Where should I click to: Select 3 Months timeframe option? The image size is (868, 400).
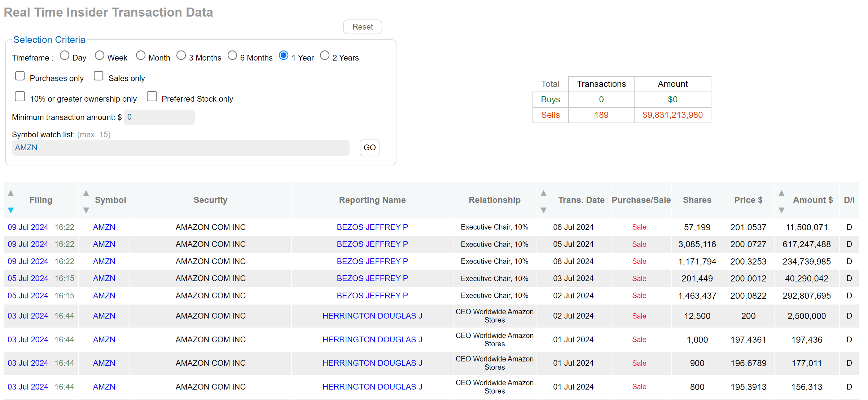(x=181, y=55)
